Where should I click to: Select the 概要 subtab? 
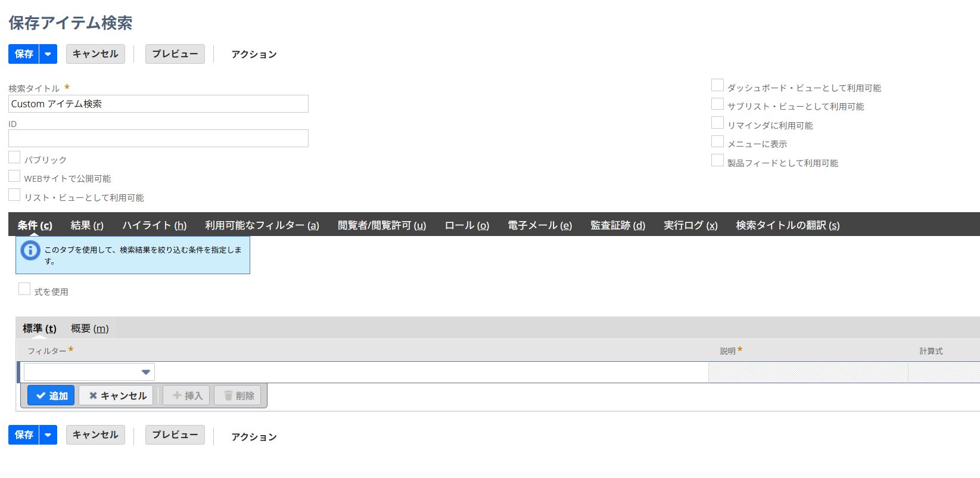click(x=89, y=328)
